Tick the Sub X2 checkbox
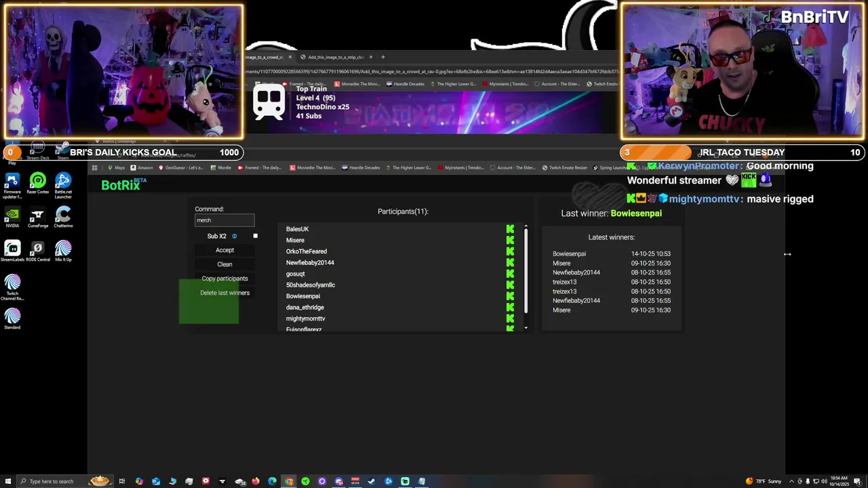Viewport: 868px width, 488px height. [255, 236]
